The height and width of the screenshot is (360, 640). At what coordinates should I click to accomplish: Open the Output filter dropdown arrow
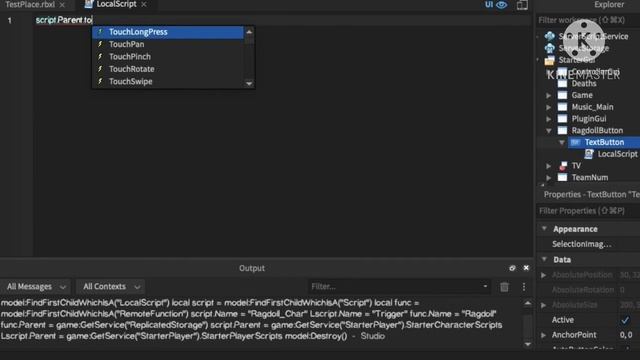(x=485, y=287)
